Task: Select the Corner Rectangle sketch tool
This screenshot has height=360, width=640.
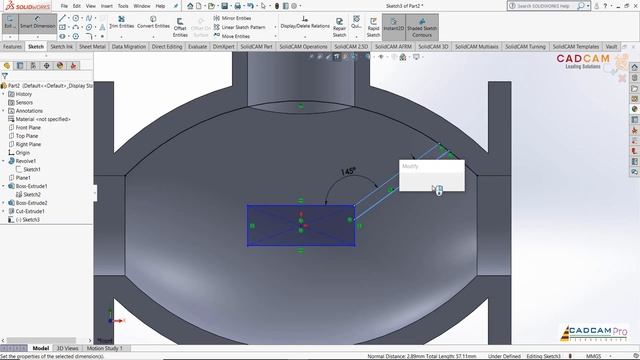Action: tap(62, 27)
